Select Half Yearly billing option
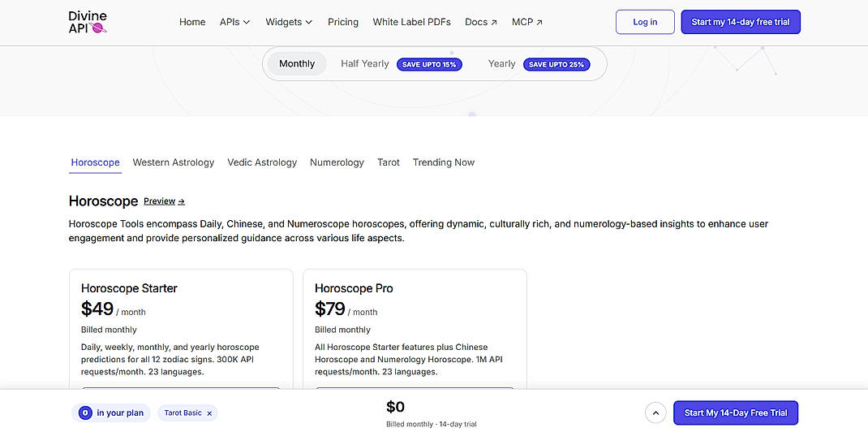The height and width of the screenshot is (432, 868). pos(365,63)
